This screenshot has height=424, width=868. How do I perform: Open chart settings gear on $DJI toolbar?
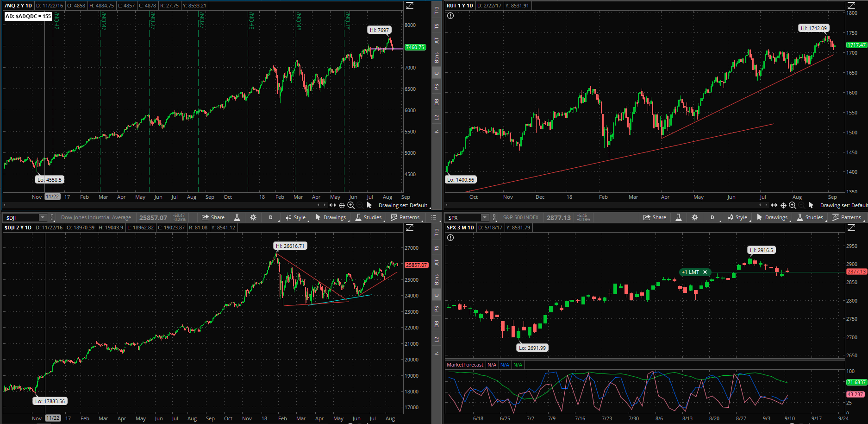[x=253, y=217]
